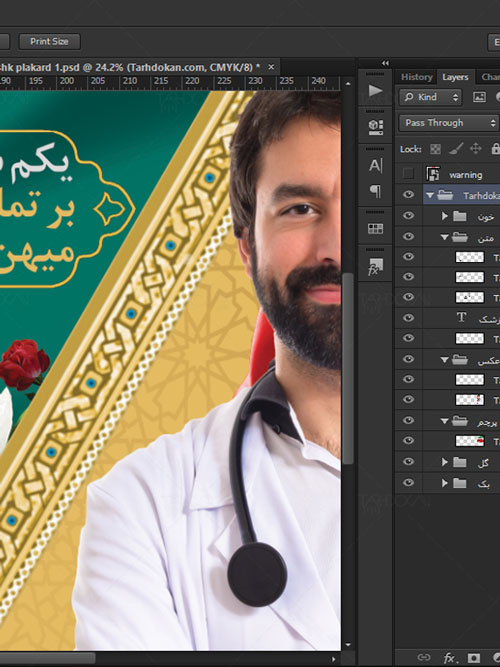Click the vertical scrollbar down arrow

tap(348, 645)
